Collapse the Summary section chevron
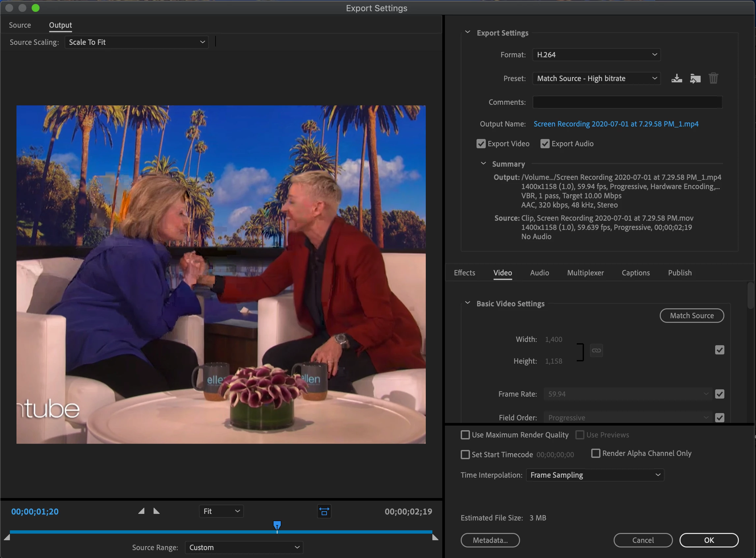756x558 pixels. [x=483, y=163]
